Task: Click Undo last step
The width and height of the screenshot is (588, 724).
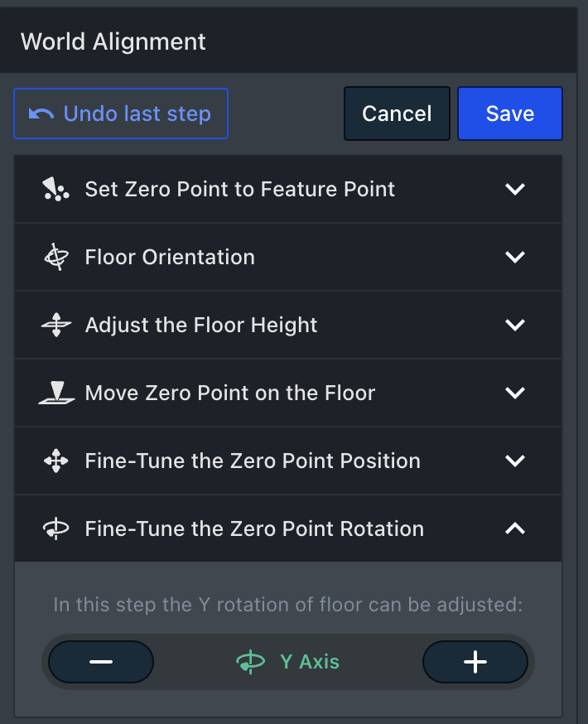Action: coord(121,114)
